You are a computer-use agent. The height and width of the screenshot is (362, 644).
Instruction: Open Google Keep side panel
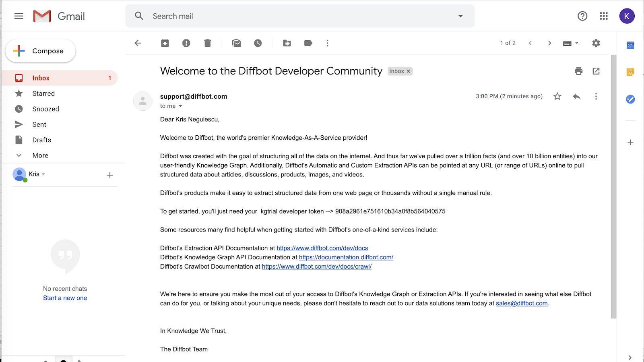(x=630, y=72)
